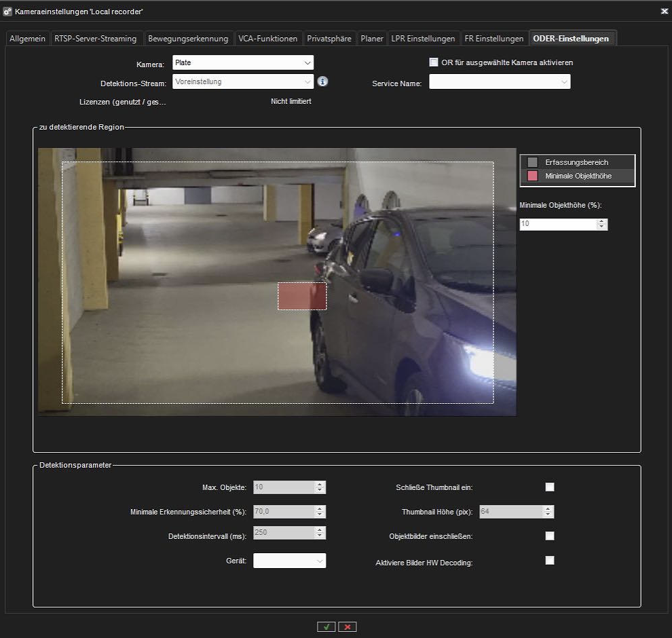Toggle Objektbilder einschließen checkbox
672x638 pixels.
click(x=550, y=536)
